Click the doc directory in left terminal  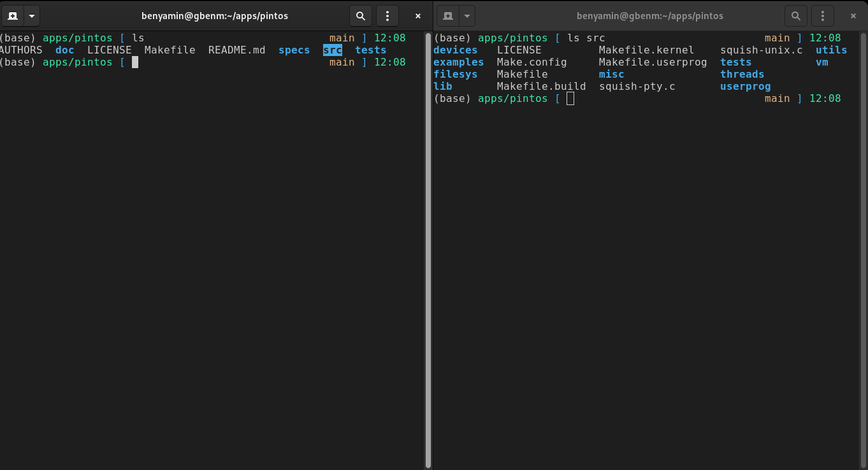[x=65, y=50]
